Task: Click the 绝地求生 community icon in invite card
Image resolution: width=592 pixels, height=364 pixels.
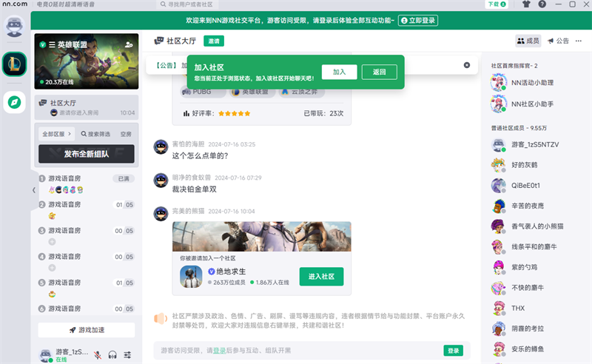Action: coord(191,277)
